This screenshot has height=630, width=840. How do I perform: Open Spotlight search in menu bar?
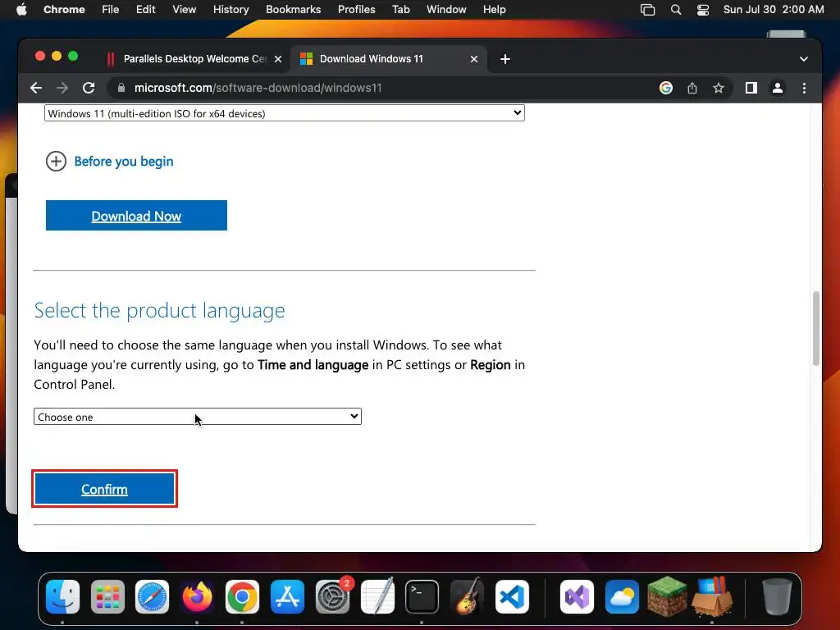(676, 10)
